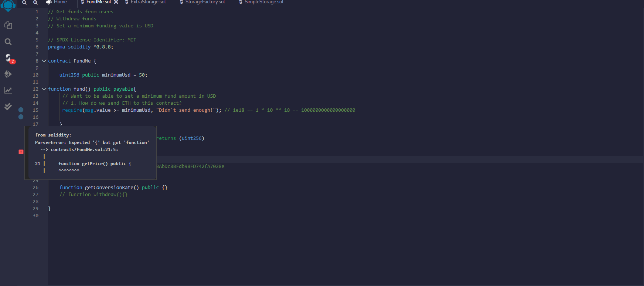The height and width of the screenshot is (286, 644).
Task: Collapse the fund() function at line 12
Action: tap(44, 89)
